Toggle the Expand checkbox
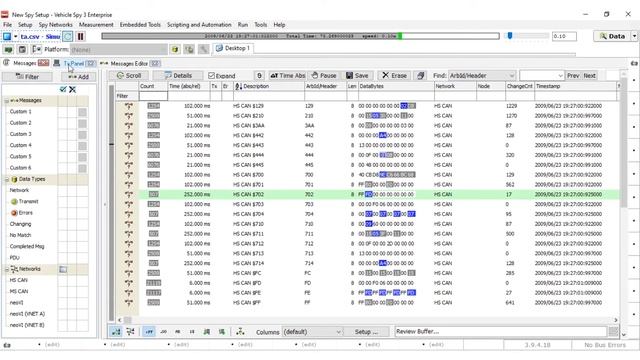 coord(211,76)
